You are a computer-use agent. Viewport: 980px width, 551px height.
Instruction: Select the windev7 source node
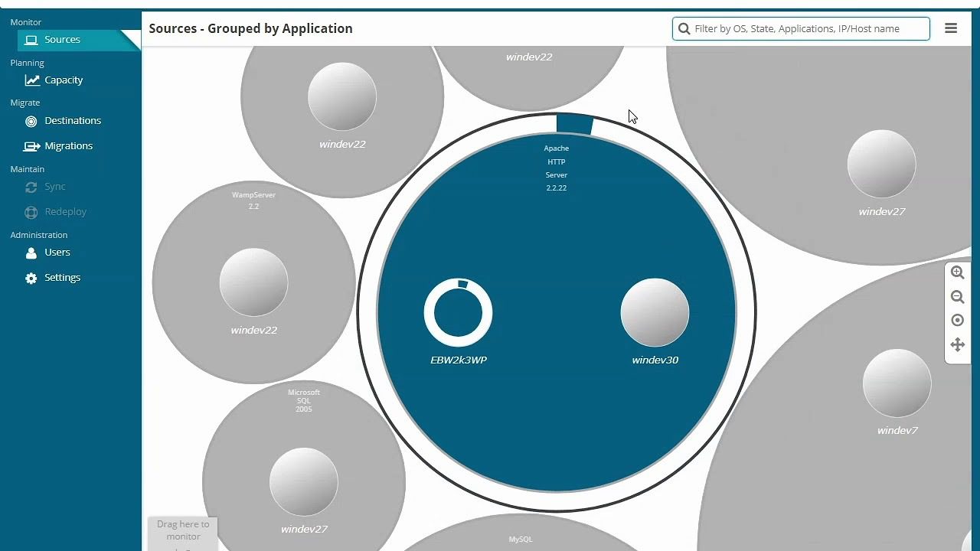pos(897,383)
